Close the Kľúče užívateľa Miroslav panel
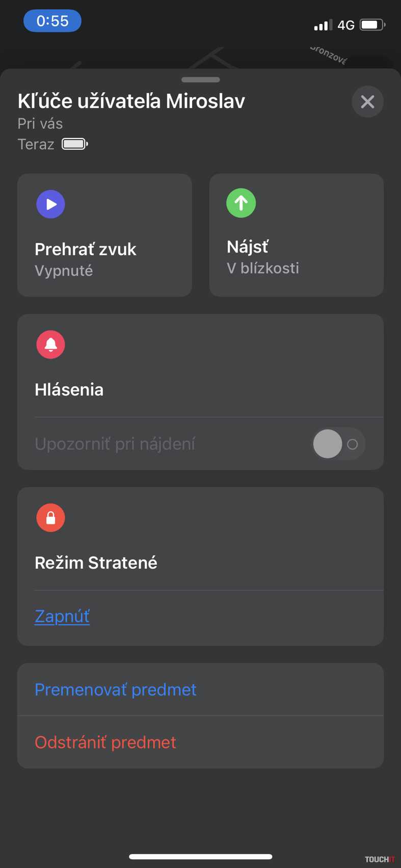 [367, 102]
